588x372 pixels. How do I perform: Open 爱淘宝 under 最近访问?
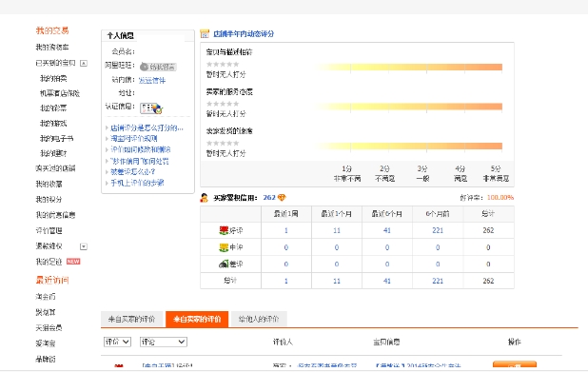[x=46, y=343]
